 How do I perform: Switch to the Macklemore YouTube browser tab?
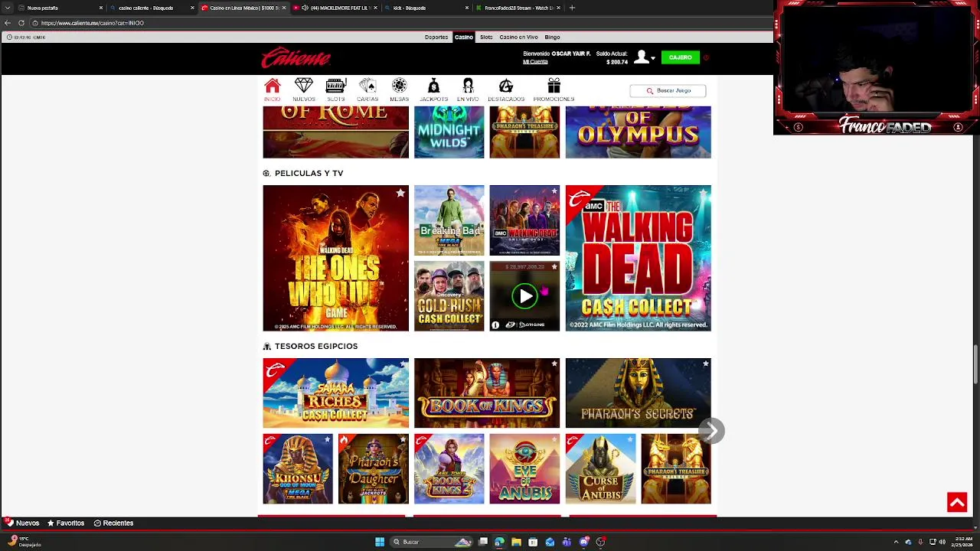click(x=335, y=8)
